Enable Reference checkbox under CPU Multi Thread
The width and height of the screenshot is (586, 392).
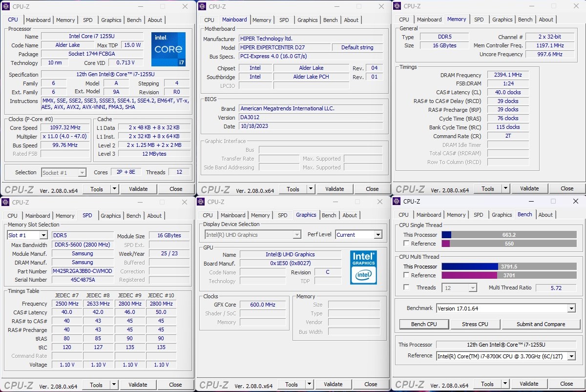point(406,275)
